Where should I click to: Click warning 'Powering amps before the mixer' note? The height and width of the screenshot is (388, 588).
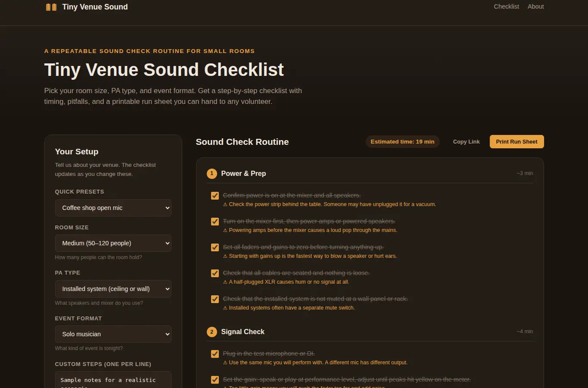point(310,230)
